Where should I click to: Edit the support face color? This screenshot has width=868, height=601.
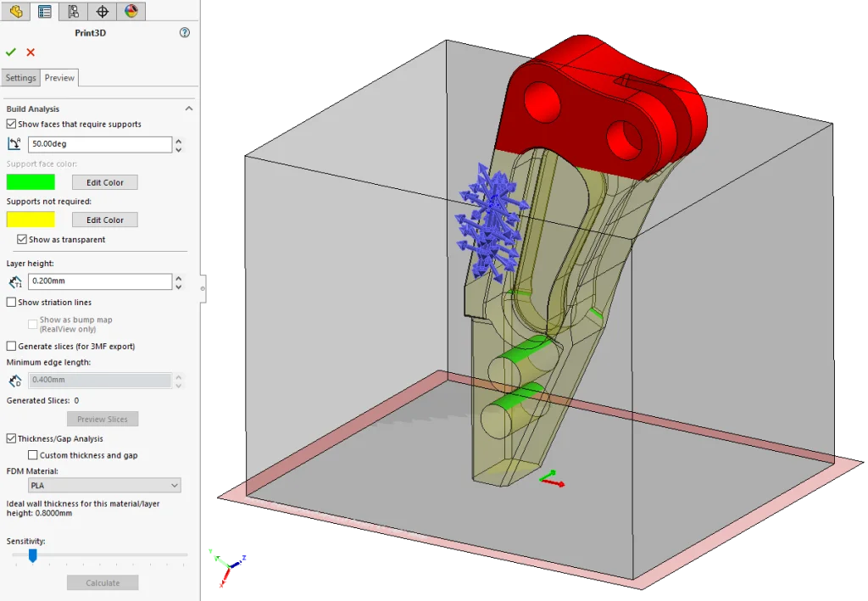pos(104,181)
